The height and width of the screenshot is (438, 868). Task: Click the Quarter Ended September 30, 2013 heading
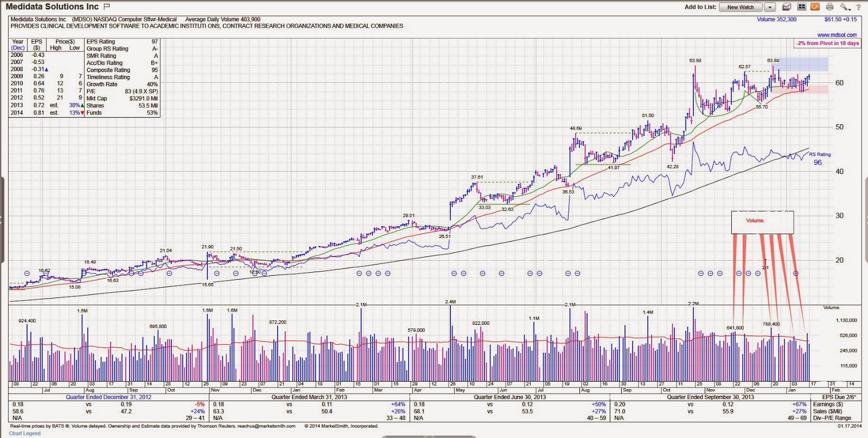tap(711, 397)
